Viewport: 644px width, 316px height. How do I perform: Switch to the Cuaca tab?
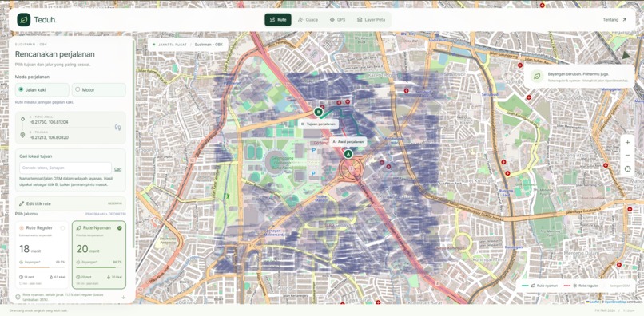308,20
